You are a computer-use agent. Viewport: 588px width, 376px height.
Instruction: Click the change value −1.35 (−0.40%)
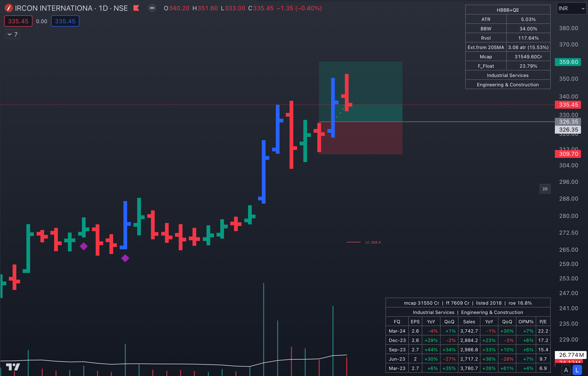299,8
